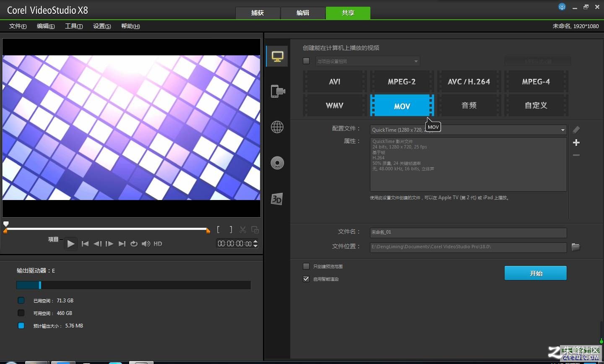Viewport: 604px width, 364px height.
Task: Jump to the start of project
Action: click(85, 244)
